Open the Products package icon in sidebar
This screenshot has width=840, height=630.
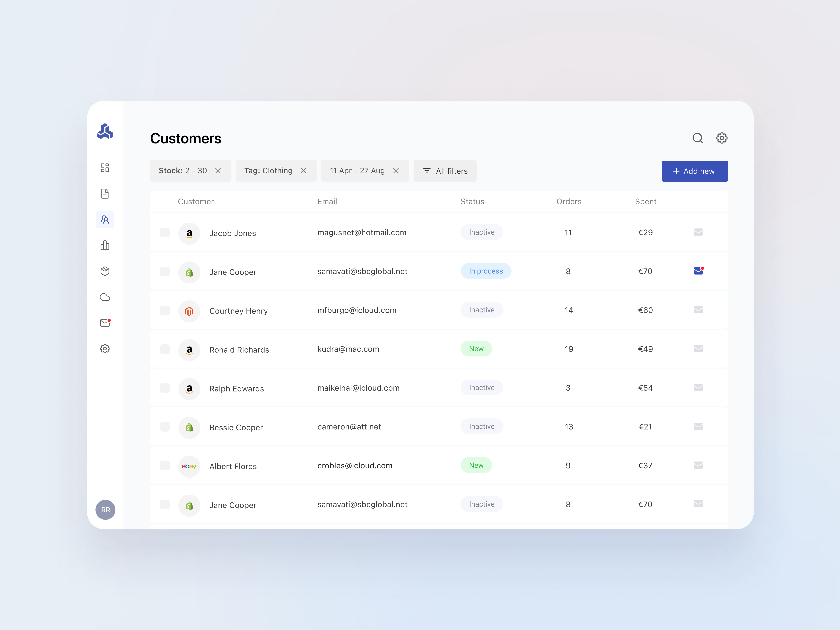click(x=105, y=271)
